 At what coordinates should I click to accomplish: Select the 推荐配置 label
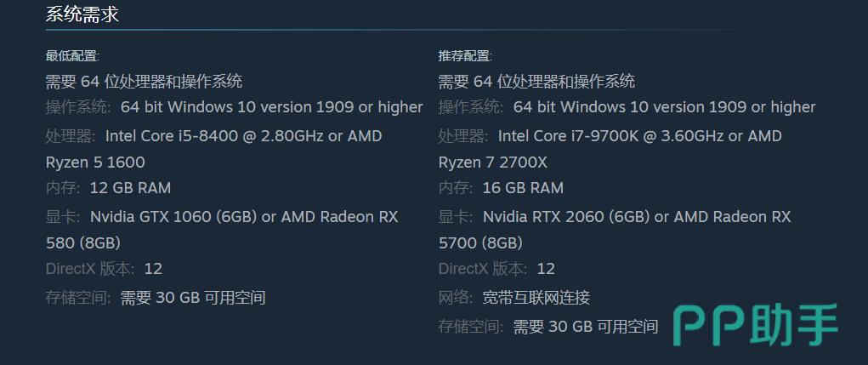pyautogui.click(x=465, y=56)
